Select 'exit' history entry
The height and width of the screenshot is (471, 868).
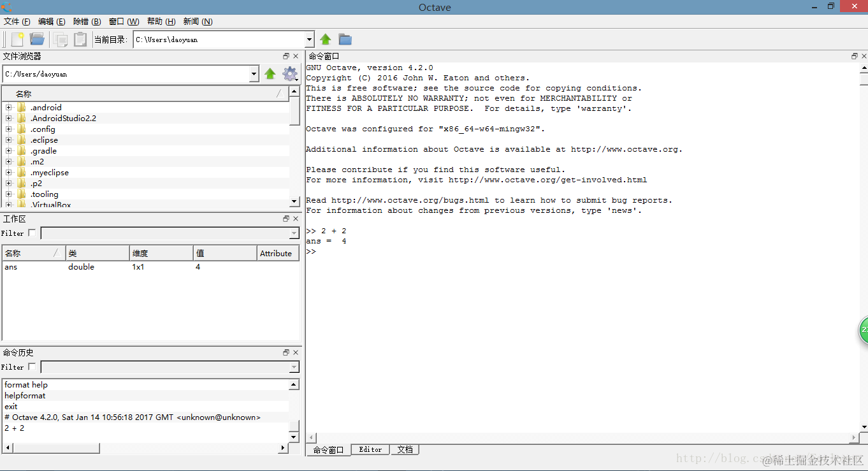[x=145, y=407]
